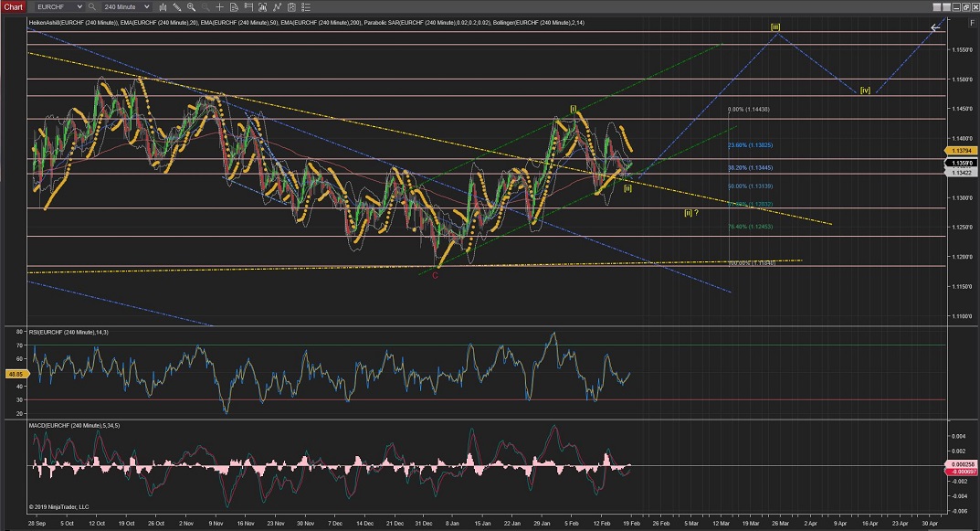Image resolution: width=980 pixels, height=531 pixels.
Task: Click the pink 0.000258 MACD value marker
Action: 962,464
